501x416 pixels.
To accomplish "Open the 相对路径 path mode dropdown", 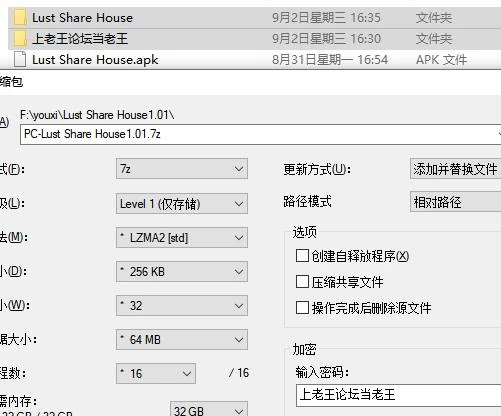I will pos(455,202).
